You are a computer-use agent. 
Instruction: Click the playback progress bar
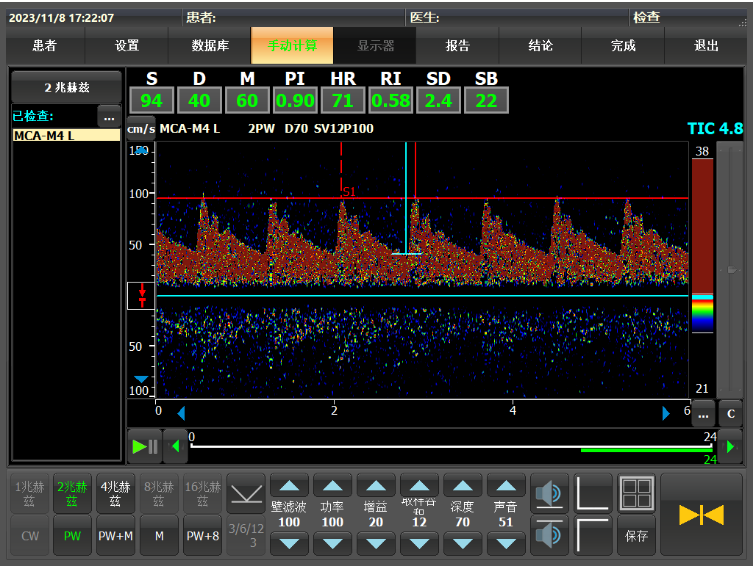pos(451,446)
